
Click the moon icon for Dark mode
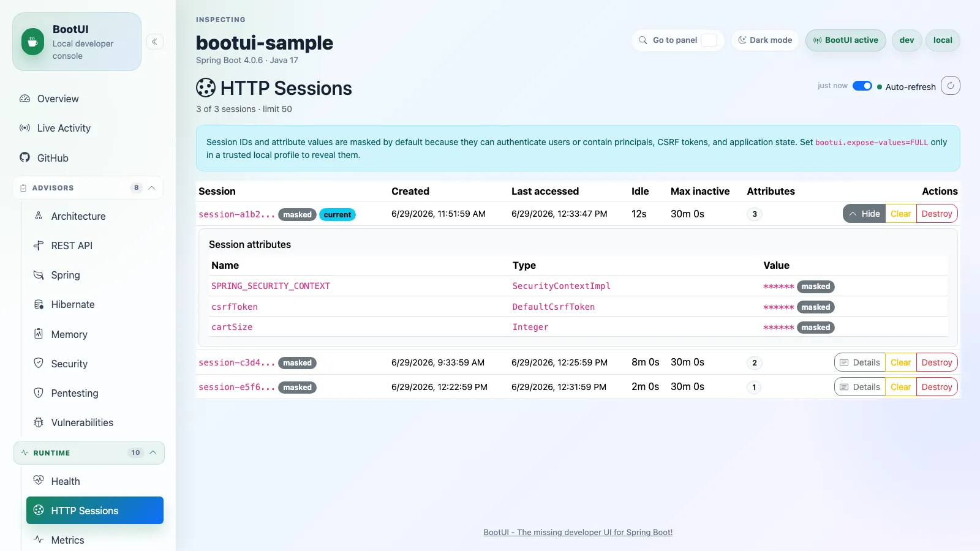(x=742, y=40)
